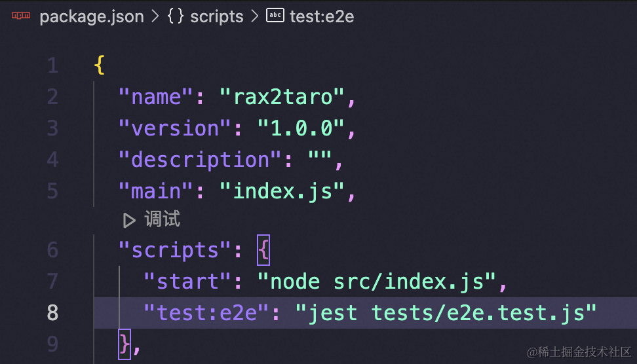This screenshot has height=364, width=637.
Task: Click the "index.js" main value
Action: 282,191
